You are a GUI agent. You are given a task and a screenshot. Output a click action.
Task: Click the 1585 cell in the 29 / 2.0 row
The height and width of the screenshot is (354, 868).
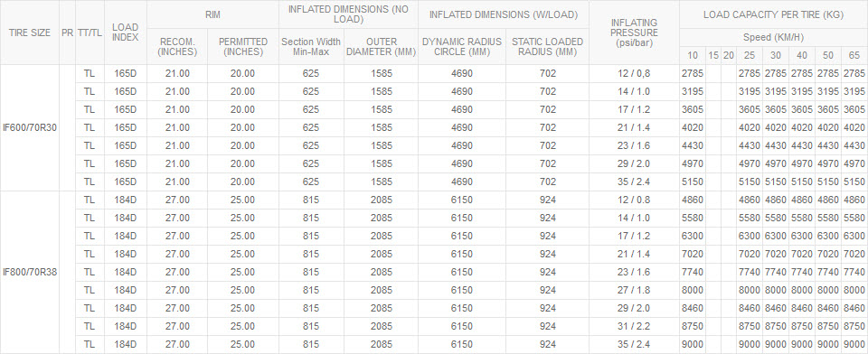click(381, 163)
